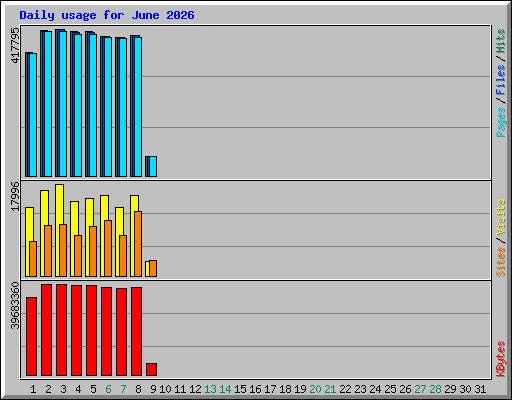Click the day 9 orange sites bar
Viewport: 512px width, 400px height.
[x=153, y=269]
